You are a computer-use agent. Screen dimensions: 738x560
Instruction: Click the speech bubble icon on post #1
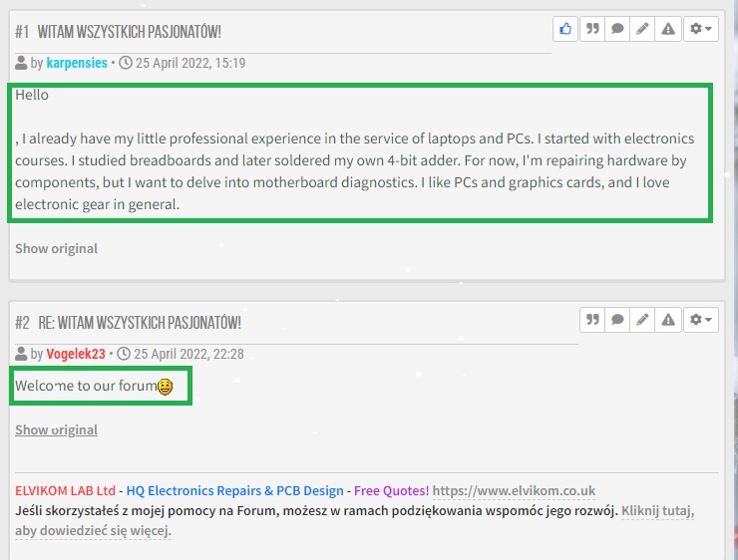617,29
